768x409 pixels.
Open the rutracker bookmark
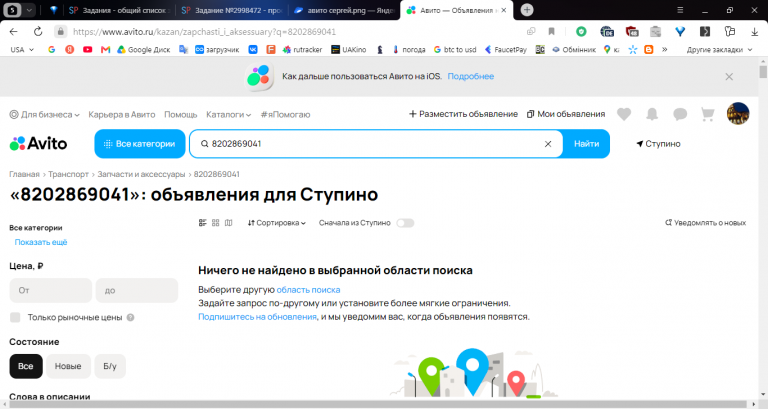(302, 49)
